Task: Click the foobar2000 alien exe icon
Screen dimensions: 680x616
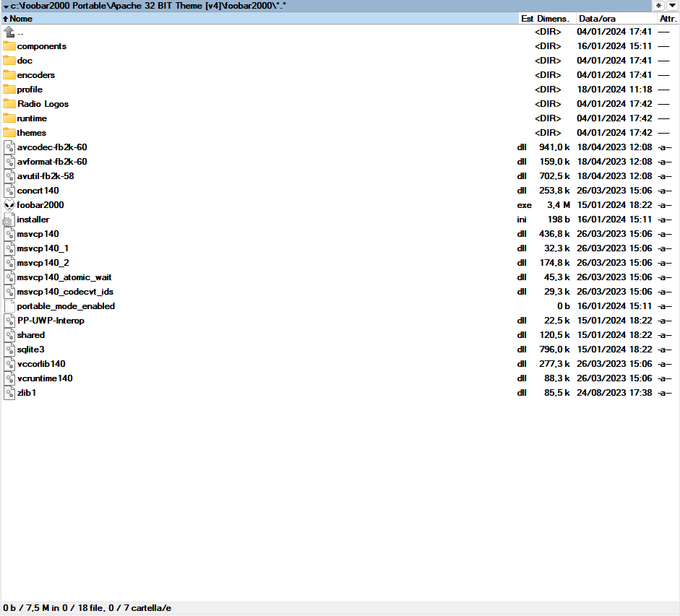Action: (9, 205)
